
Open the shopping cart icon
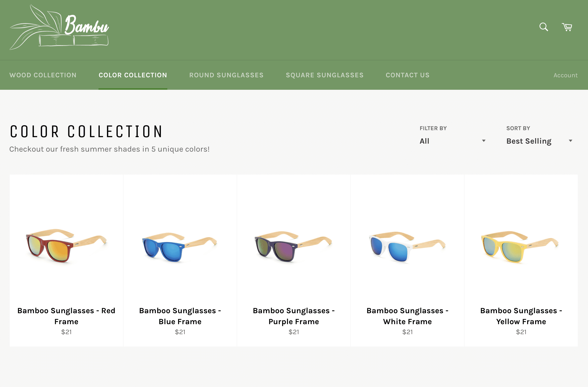click(567, 27)
